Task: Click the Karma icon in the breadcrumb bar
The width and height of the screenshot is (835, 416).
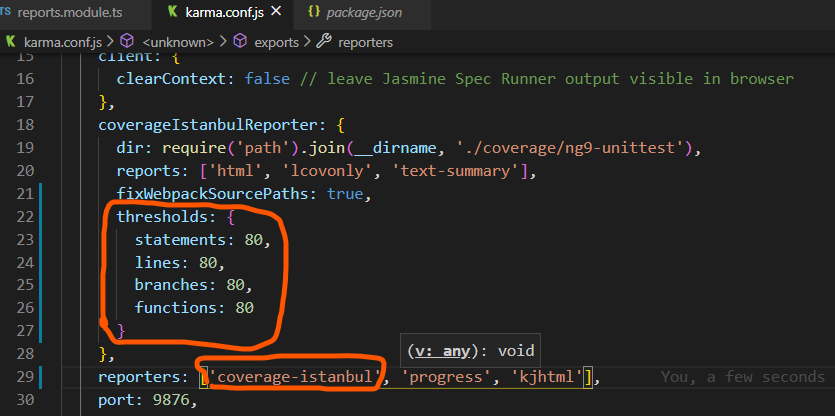Action: (12, 42)
